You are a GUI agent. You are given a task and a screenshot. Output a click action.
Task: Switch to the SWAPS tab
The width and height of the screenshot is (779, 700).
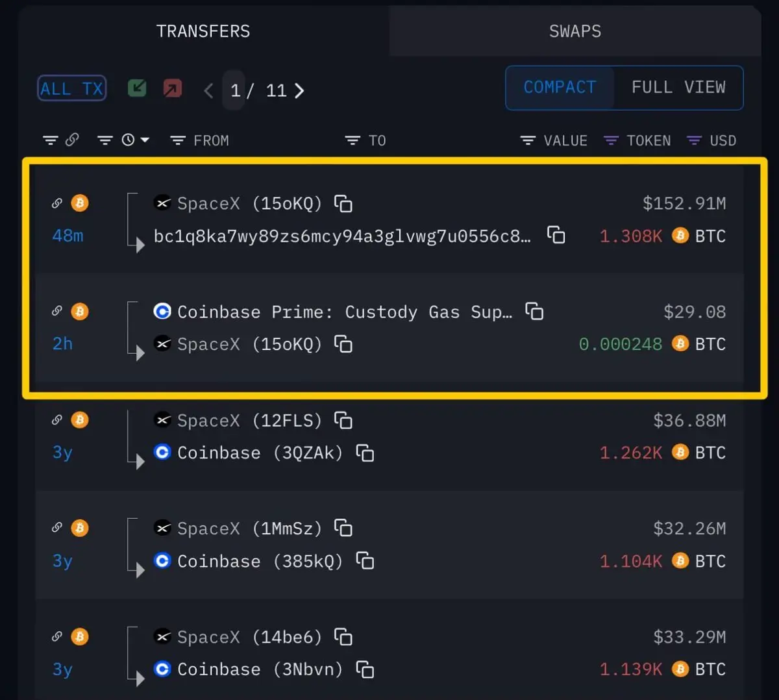[575, 31]
